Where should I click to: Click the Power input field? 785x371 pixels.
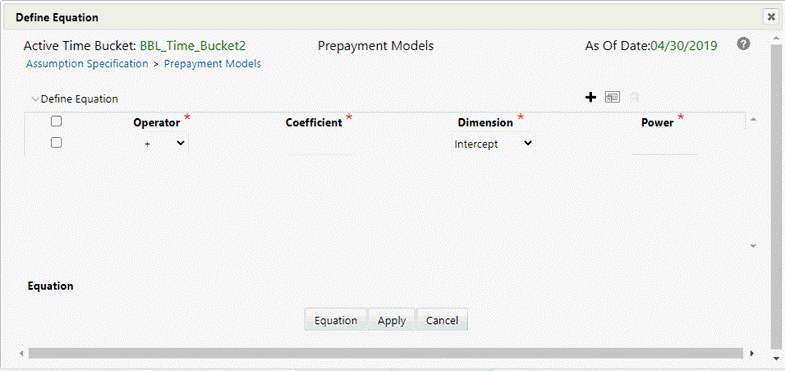click(664, 145)
